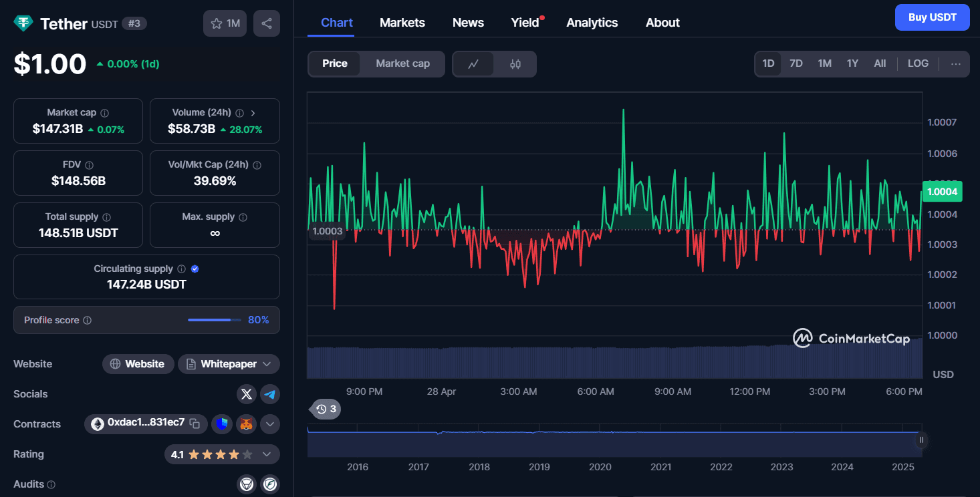Copy the contract address icon
The image size is (980, 497).
tap(195, 424)
